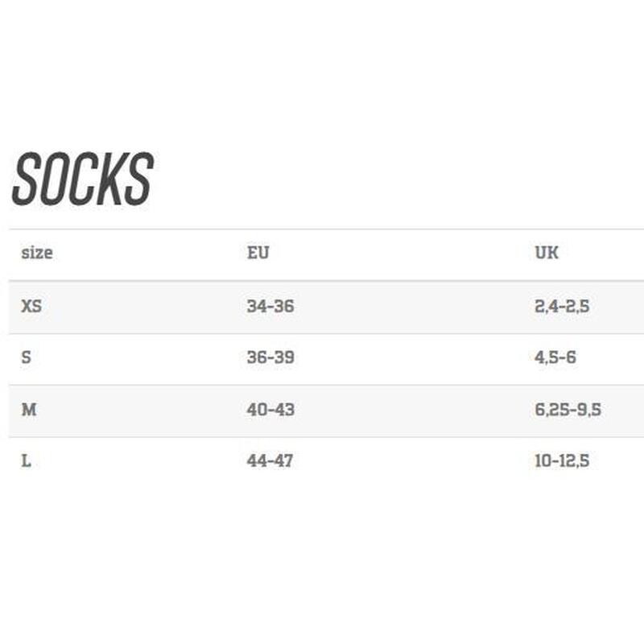The height and width of the screenshot is (644, 644).
Task: Click the letter C in SOCKS title
Action: pyautogui.click(x=83, y=179)
